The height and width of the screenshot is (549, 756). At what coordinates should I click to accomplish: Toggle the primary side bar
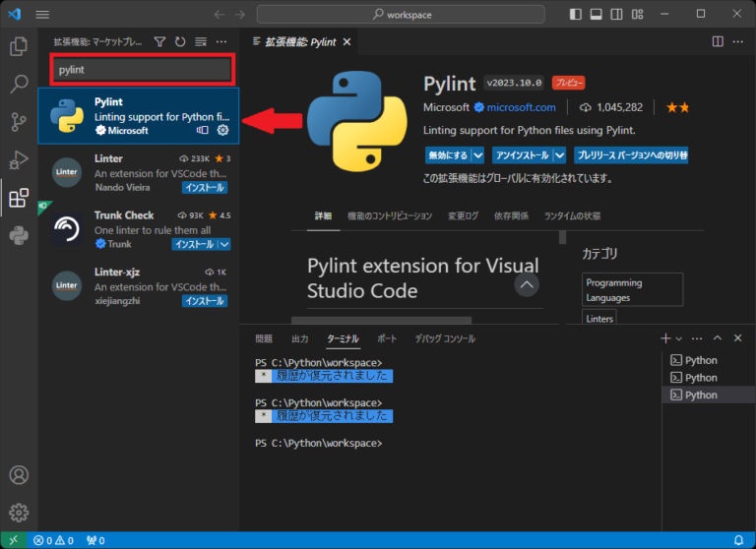575,14
